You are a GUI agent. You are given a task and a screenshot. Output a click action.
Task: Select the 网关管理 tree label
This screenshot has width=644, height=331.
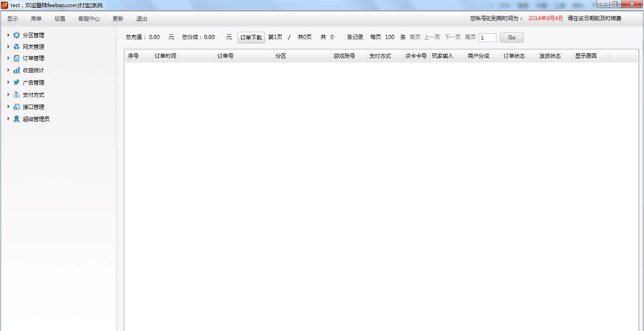(34, 47)
